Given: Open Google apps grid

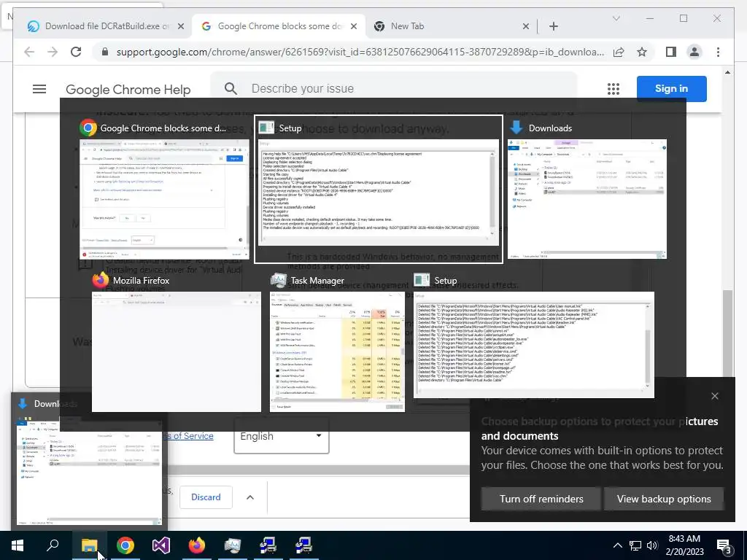Looking at the screenshot, I should [613, 88].
